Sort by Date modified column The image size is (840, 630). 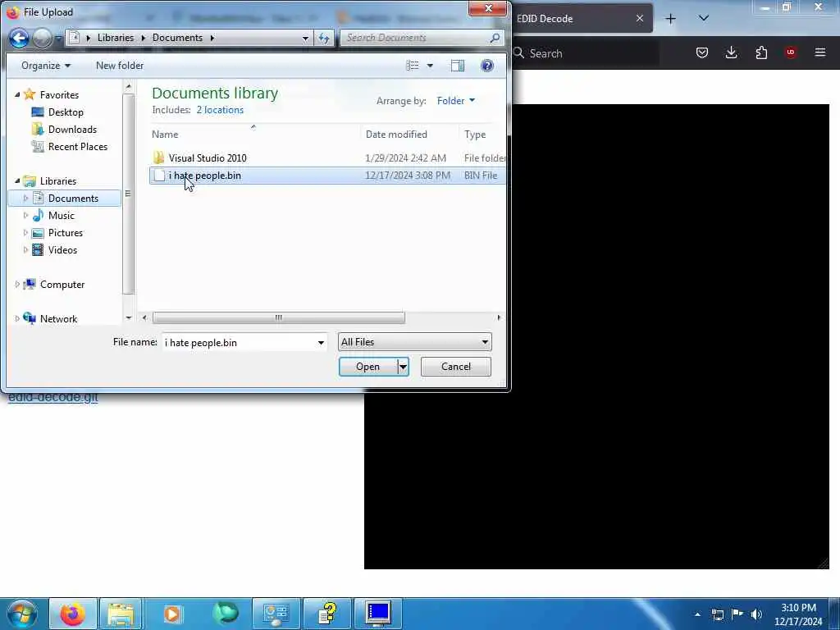click(409, 135)
